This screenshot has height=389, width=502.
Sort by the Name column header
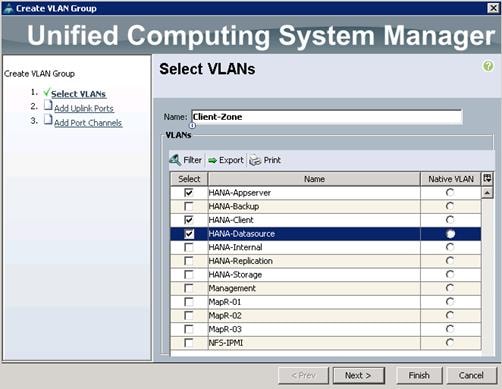pyautogui.click(x=314, y=179)
